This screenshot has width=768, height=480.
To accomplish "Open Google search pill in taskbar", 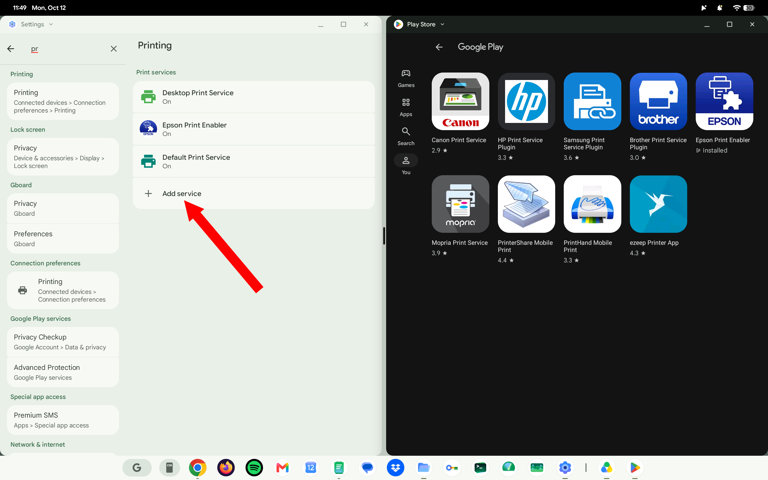I will click(137, 468).
